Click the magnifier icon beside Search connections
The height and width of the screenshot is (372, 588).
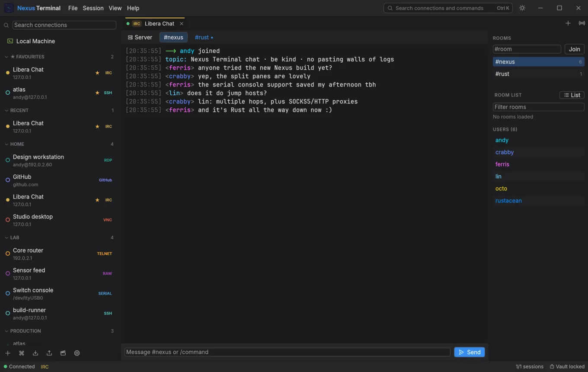[6, 26]
